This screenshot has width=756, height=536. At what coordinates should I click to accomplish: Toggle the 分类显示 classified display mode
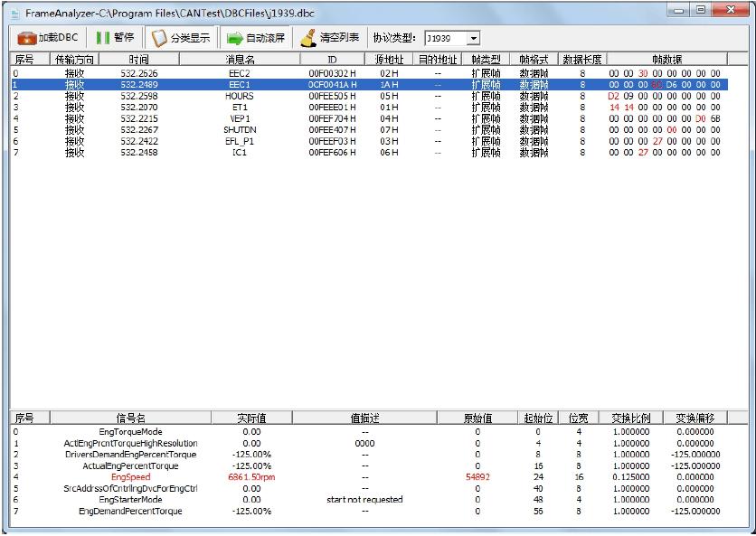point(160,39)
